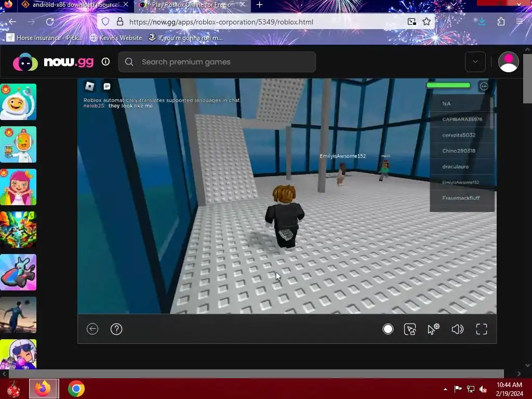Screen dimensions: 532x399
Task: Close the Play Roblox Online tab
Action: pos(243,5)
